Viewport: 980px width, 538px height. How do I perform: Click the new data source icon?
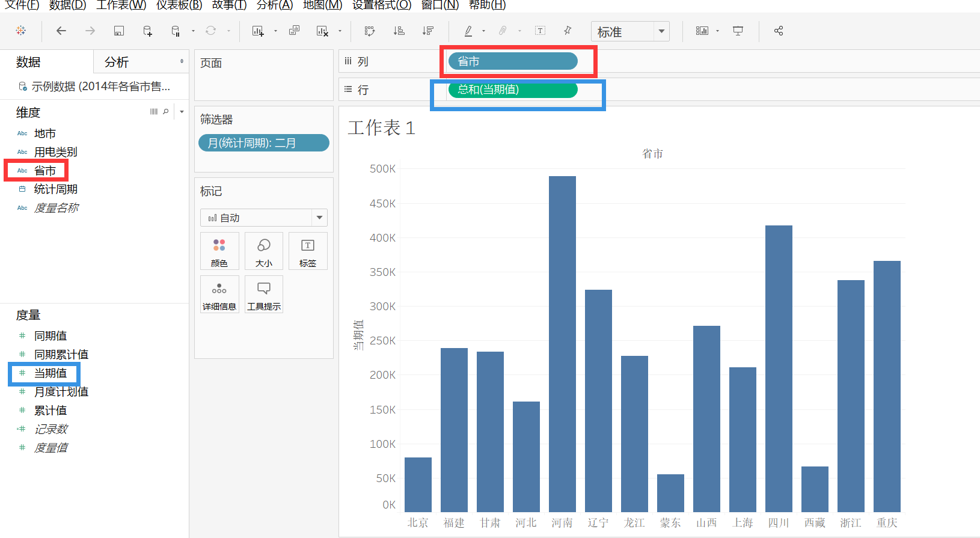[147, 31]
